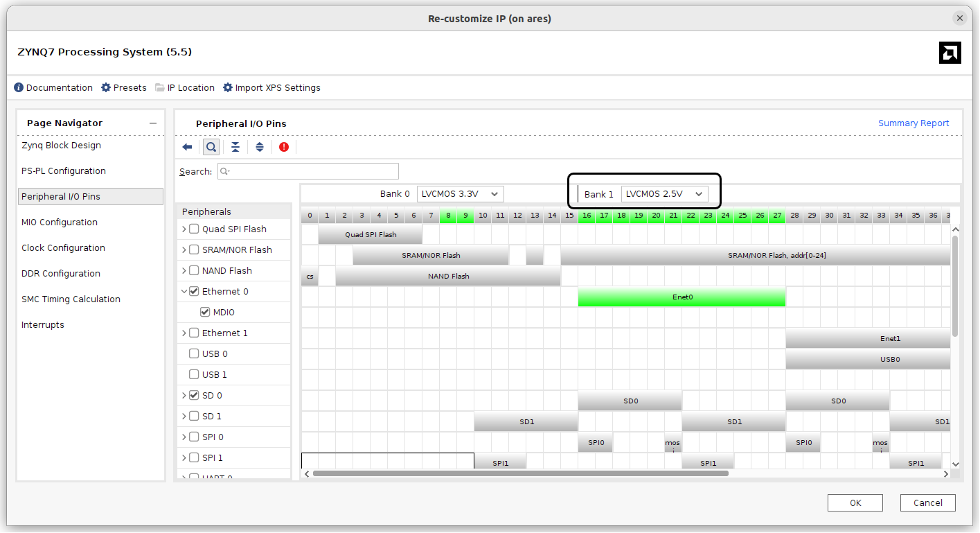
Task: Expand the SD 0 tree node
Action: tap(184, 395)
